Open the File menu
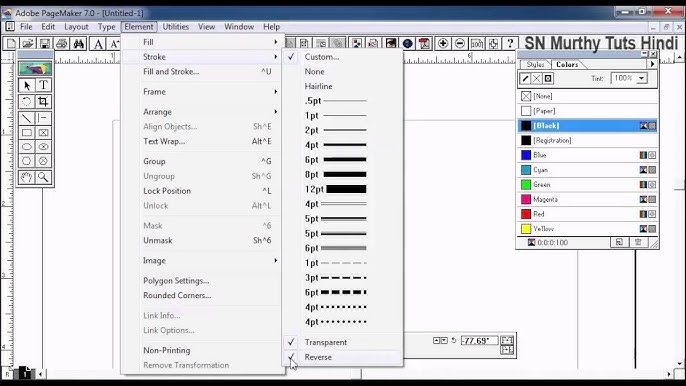Screen dimensions: 686x386 [26, 27]
